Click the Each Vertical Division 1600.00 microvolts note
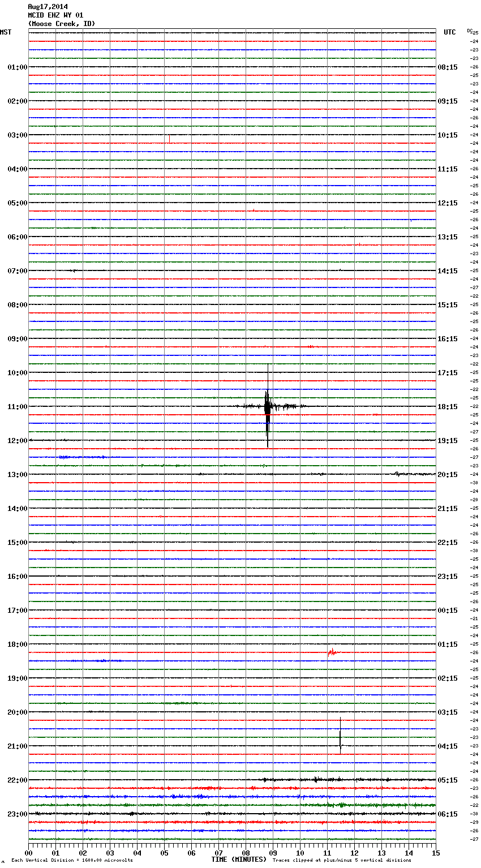 tap(72, 861)
